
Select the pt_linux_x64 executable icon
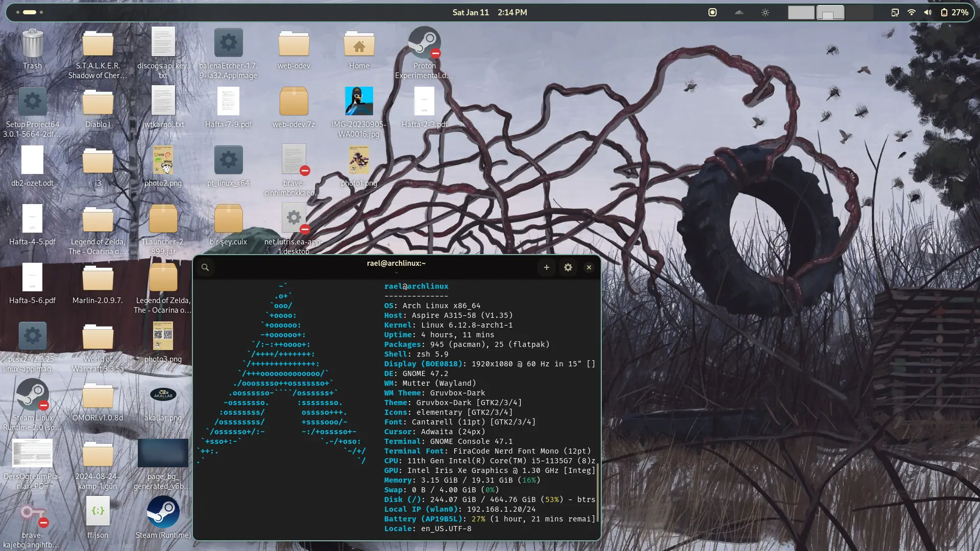[x=228, y=160]
